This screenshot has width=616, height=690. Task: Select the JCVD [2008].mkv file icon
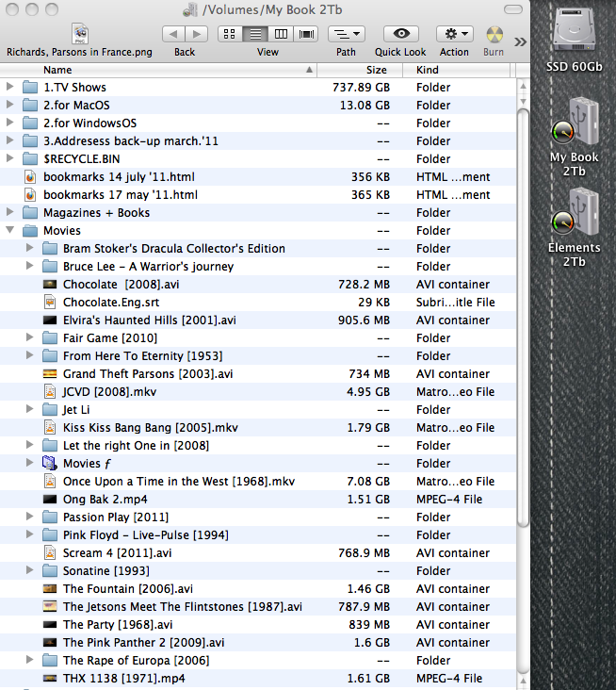coord(50,391)
